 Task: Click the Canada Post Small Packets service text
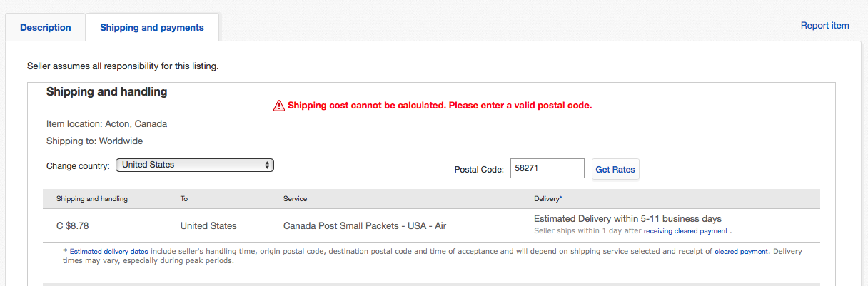[365, 225]
